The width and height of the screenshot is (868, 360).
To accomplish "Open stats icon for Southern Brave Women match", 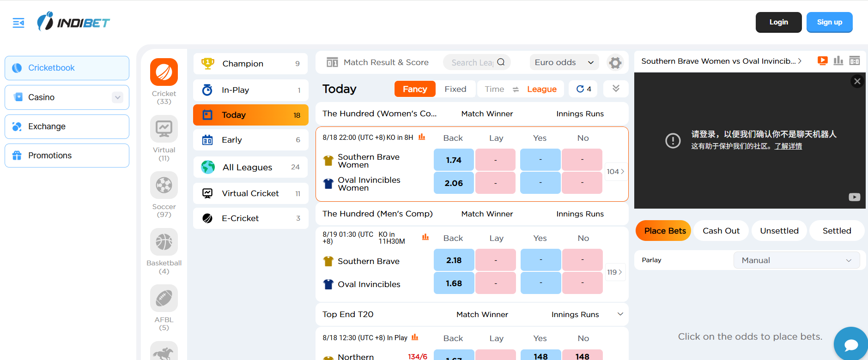I will point(422,137).
